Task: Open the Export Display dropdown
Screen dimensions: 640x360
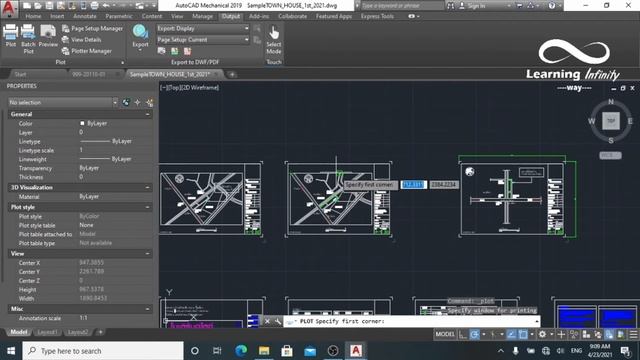Action: tap(203, 29)
